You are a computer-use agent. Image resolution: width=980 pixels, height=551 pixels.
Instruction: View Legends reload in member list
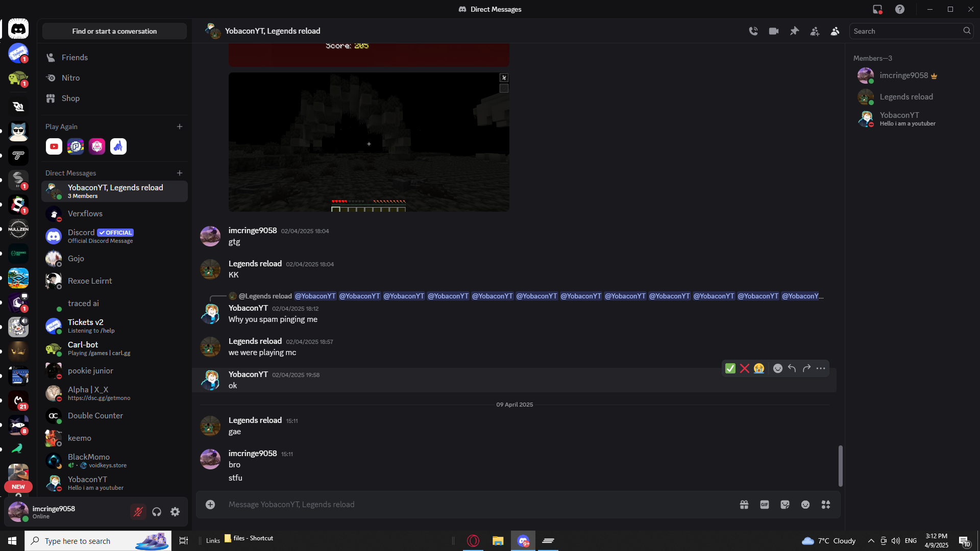pos(912,97)
